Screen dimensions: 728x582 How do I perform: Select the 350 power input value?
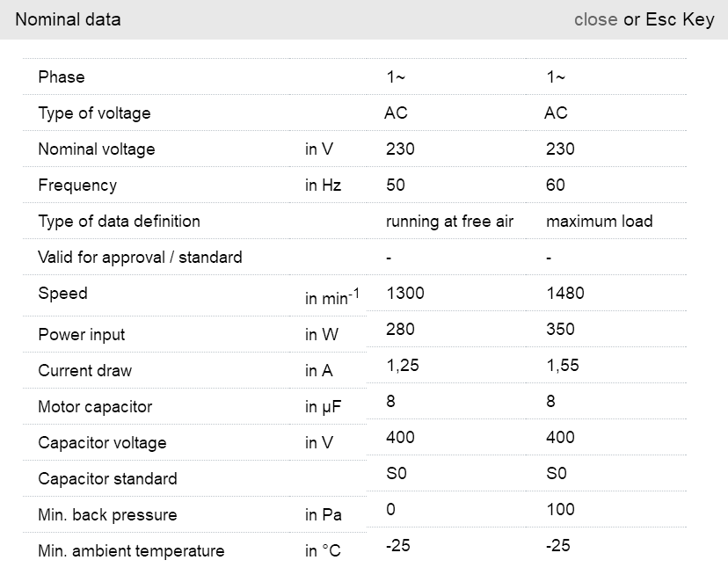560,329
